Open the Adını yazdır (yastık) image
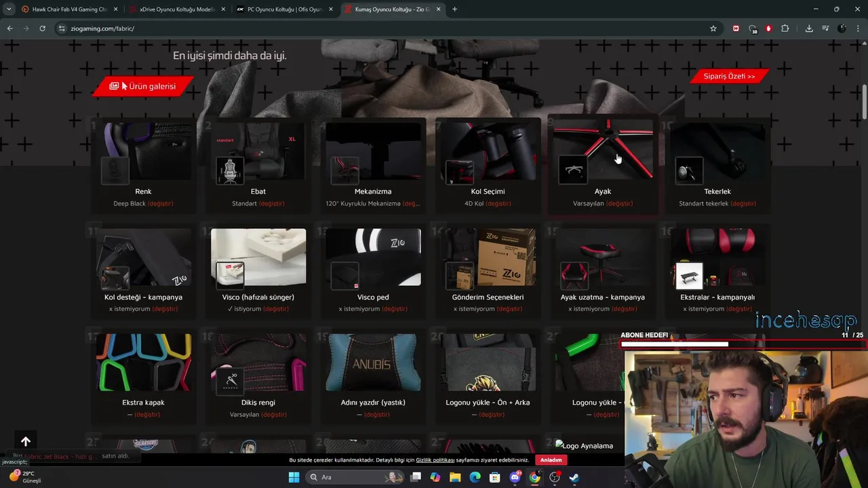Viewport: 868px width, 488px height. 373,363
